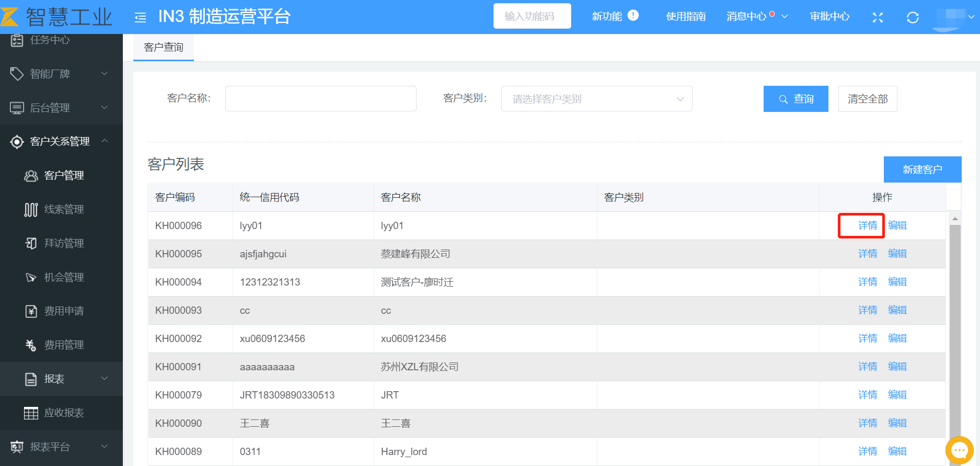The height and width of the screenshot is (466, 980).
Task: Select the 客户查询 tab
Action: pyautogui.click(x=164, y=48)
